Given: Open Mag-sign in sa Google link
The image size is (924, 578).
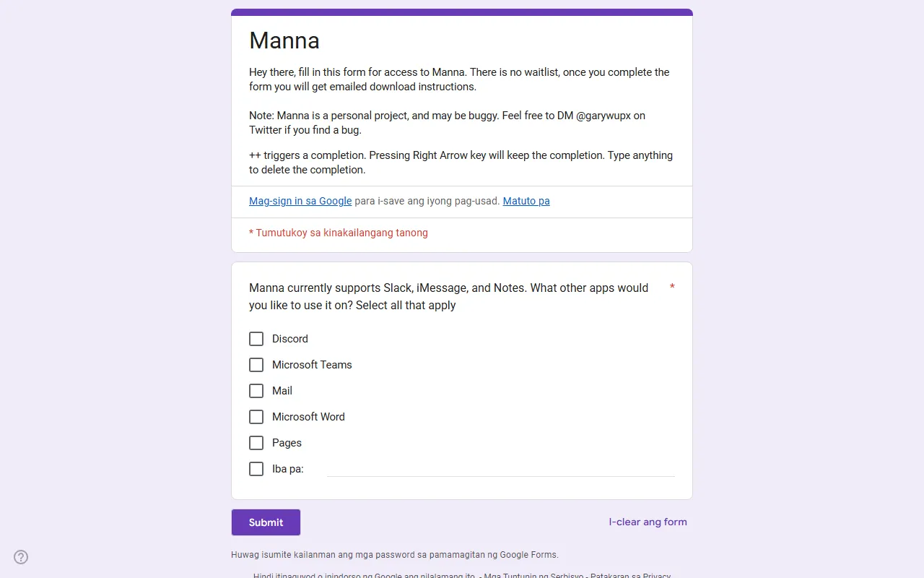Looking at the screenshot, I should tap(300, 201).
